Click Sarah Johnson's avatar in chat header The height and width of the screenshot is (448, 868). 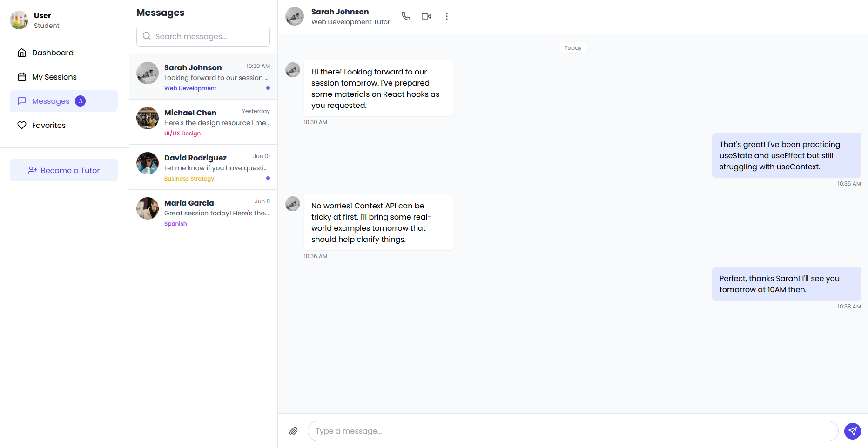pyautogui.click(x=295, y=16)
